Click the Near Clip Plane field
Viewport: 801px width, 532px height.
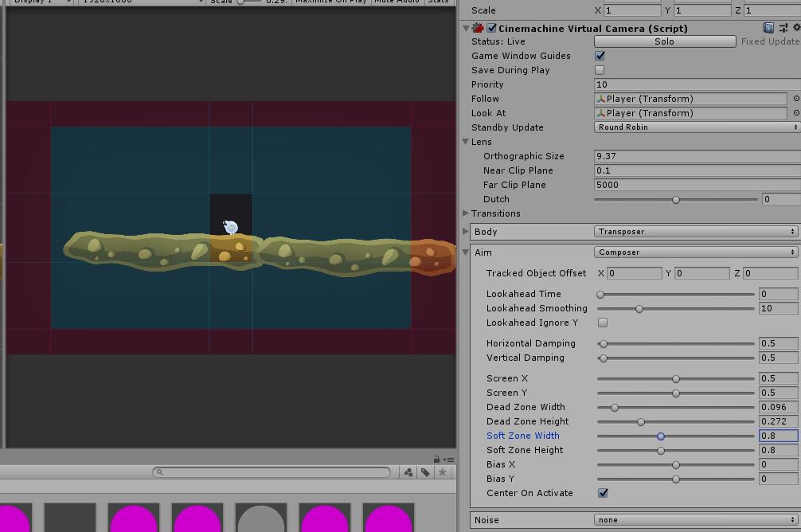(x=697, y=170)
